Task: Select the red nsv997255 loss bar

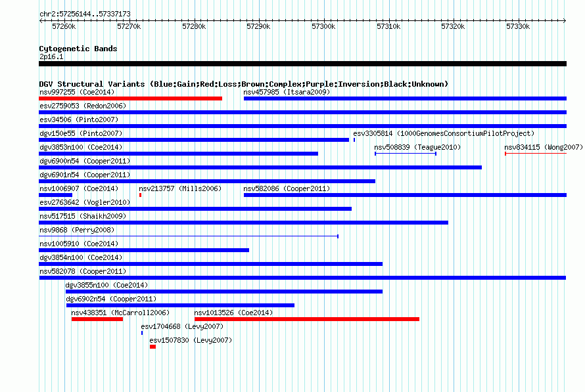Action: (x=131, y=98)
